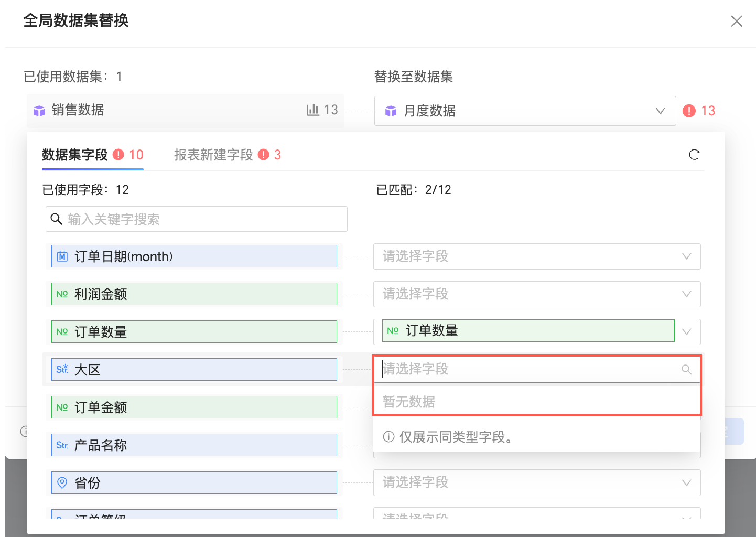Viewport: 756px width, 537px height.
Task: Click the 销售数据 dataset row
Action: point(185,110)
